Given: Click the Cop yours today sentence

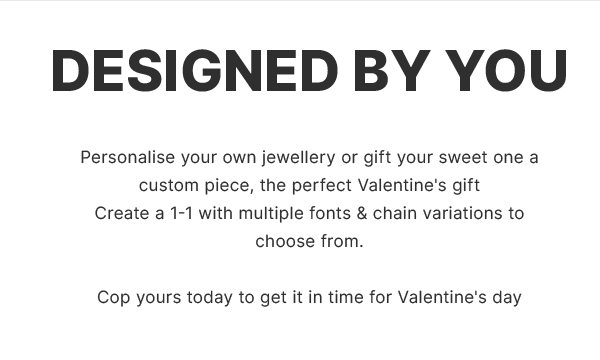Looking at the screenshot, I should click(x=309, y=298).
